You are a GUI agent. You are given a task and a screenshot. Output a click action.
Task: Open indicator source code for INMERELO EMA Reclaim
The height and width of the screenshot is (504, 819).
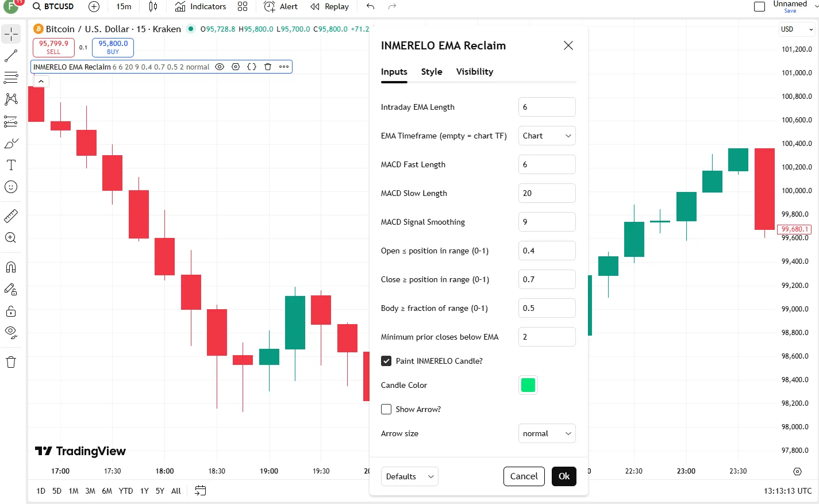click(251, 67)
